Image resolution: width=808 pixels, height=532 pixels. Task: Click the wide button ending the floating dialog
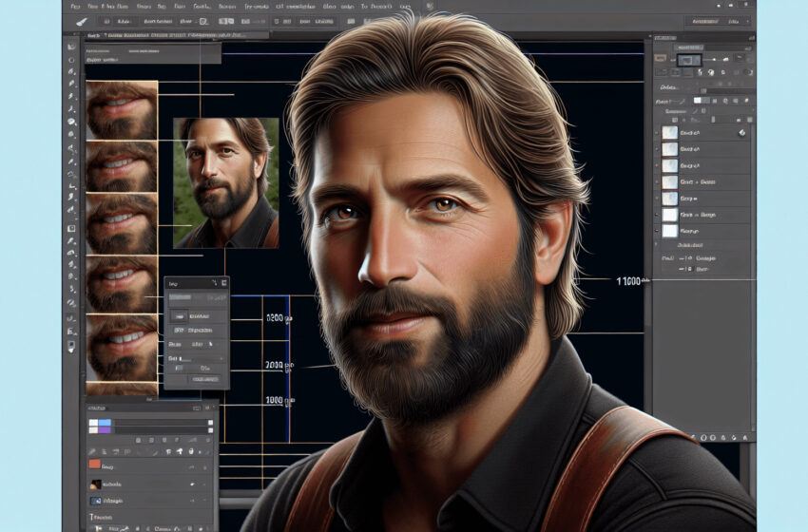[205, 379]
